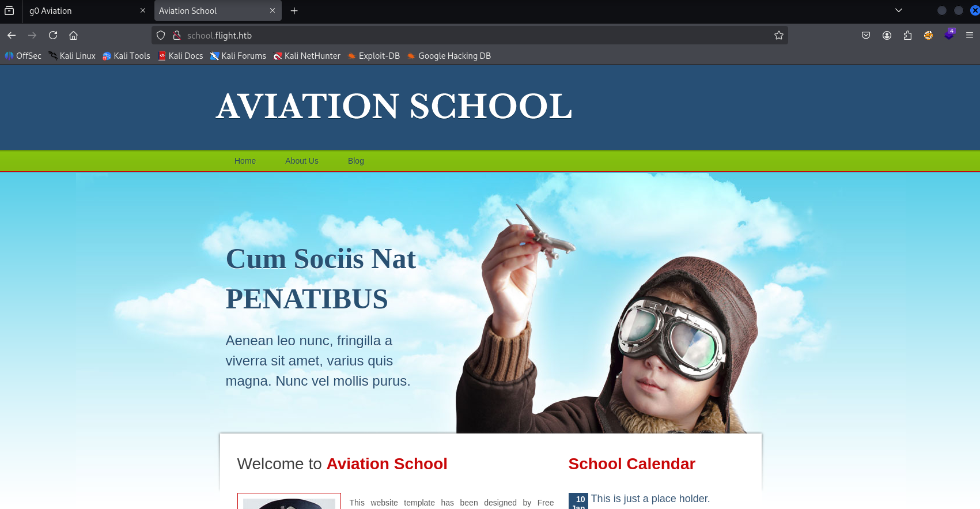Open the browser home page

[x=74, y=35]
